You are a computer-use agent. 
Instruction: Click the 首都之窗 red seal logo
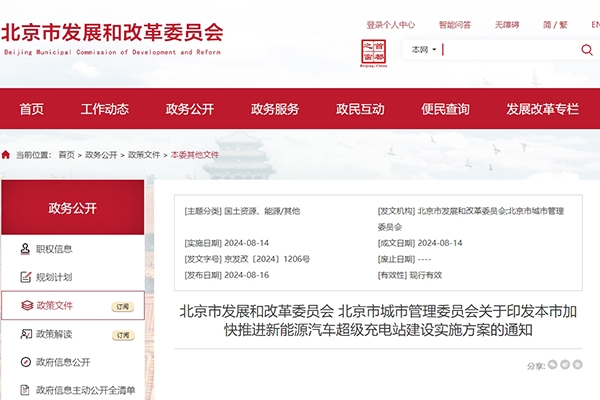point(372,51)
